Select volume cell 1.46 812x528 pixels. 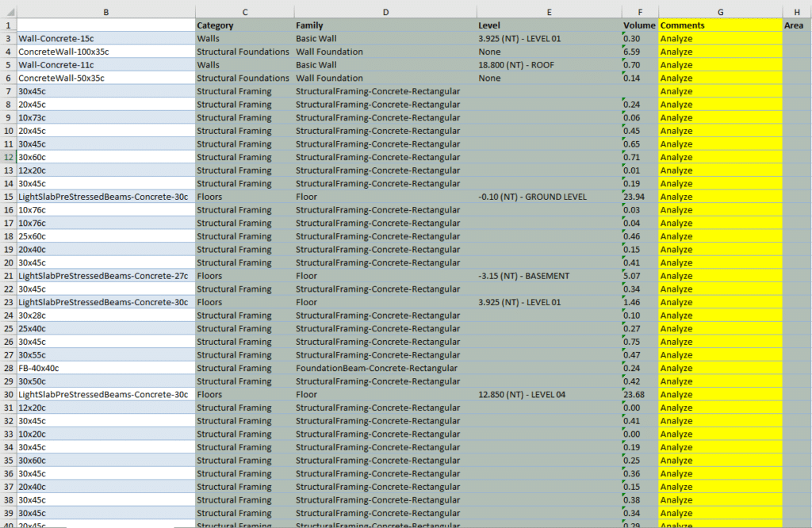[x=640, y=302]
